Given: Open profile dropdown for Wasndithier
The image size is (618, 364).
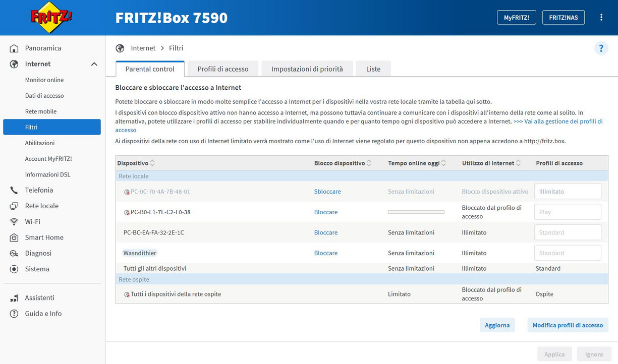Looking at the screenshot, I should tap(568, 253).
